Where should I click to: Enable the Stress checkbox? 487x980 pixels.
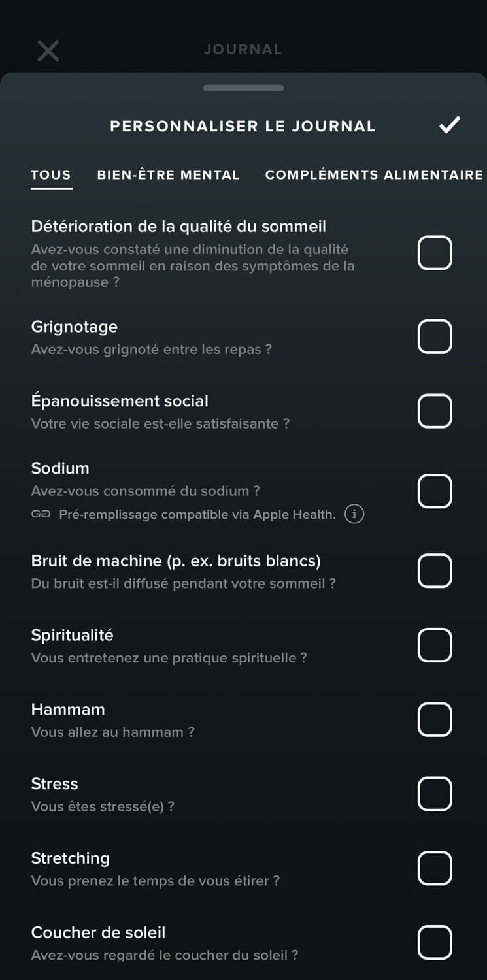coord(435,794)
